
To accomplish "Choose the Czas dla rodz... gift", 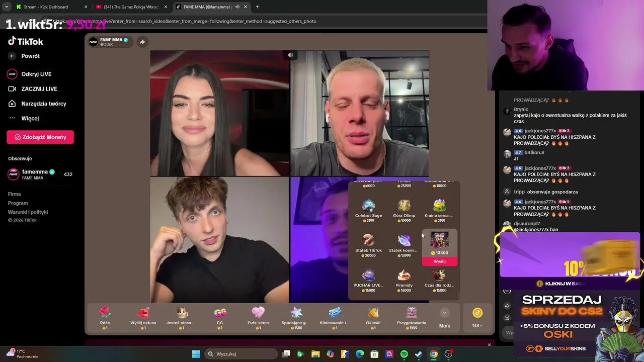I will pyautogui.click(x=439, y=281).
